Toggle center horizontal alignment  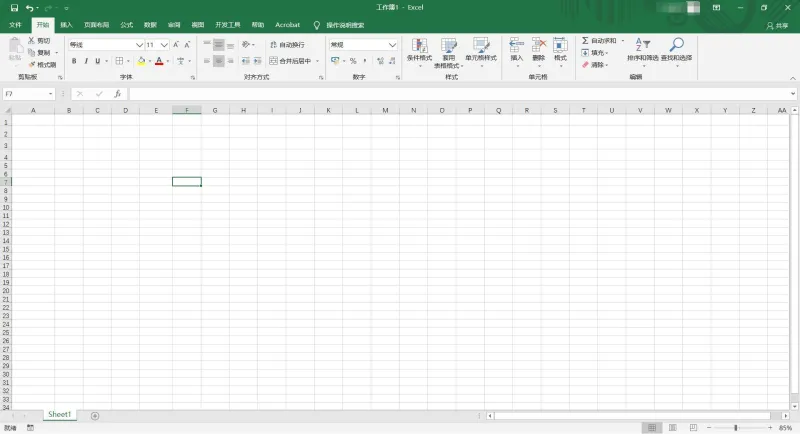coord(218,61)
